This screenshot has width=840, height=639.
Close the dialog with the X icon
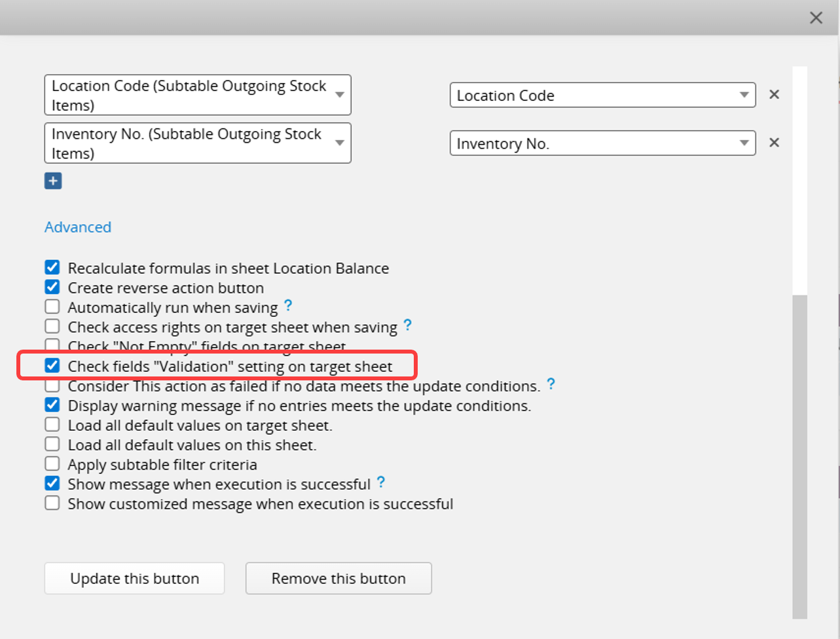(816, 18)
